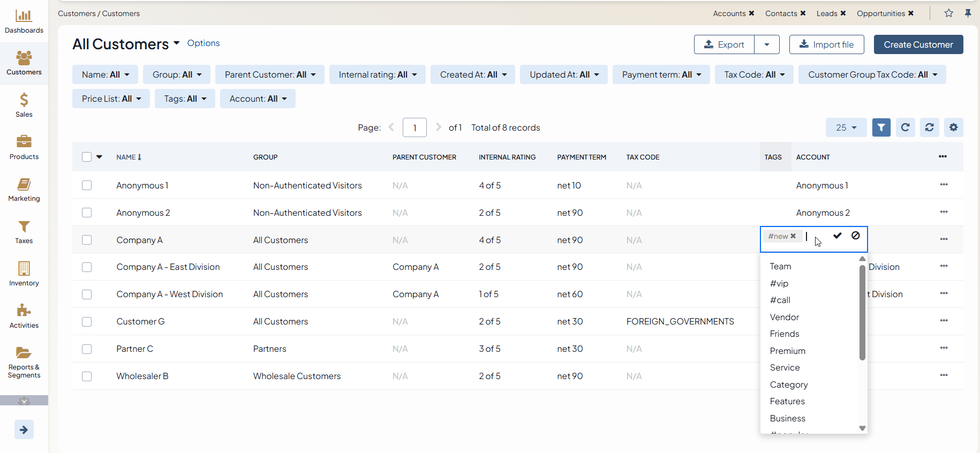Click the filter toggle funnel icon

[881, 127]
